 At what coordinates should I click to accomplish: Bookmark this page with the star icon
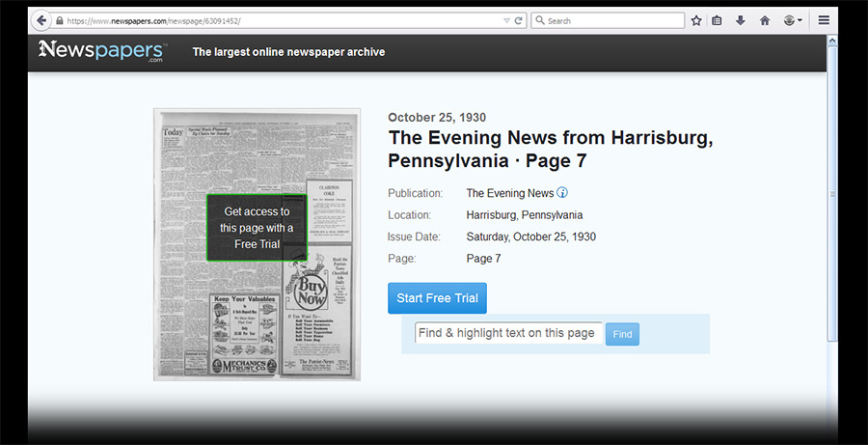point(696,20)
